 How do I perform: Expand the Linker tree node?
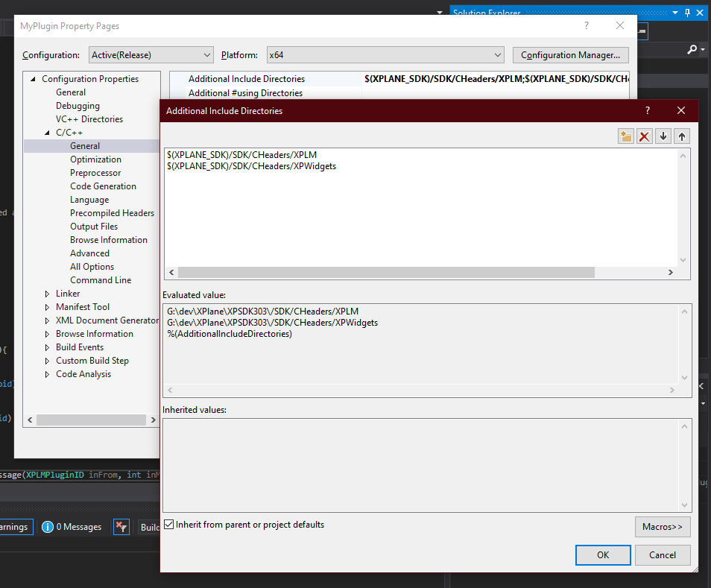(x=46, y=293)
